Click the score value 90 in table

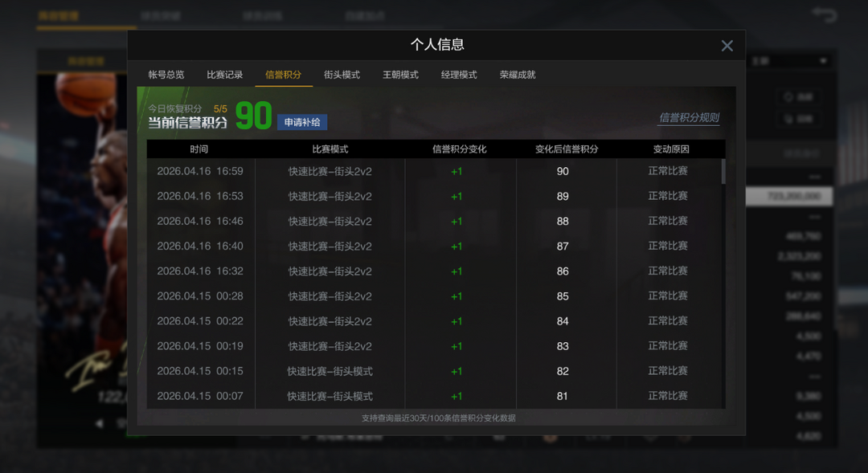coord(563,172)
